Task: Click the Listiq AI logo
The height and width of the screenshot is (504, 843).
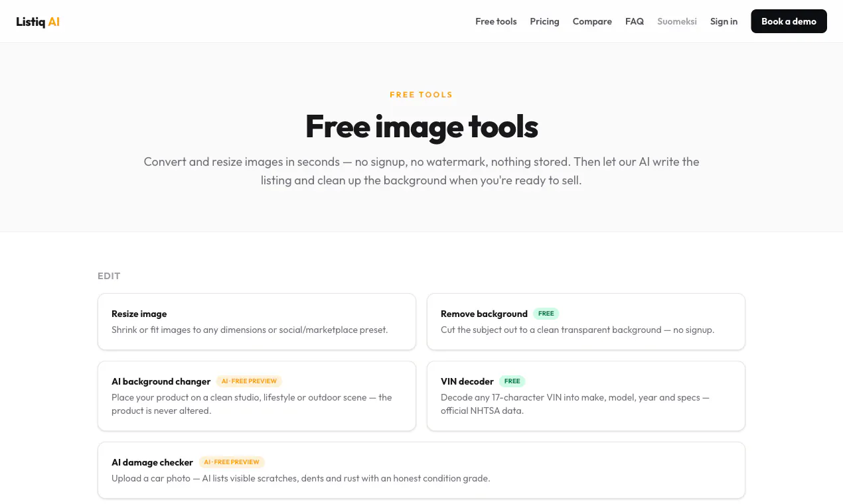Action: tap(38, 21)
